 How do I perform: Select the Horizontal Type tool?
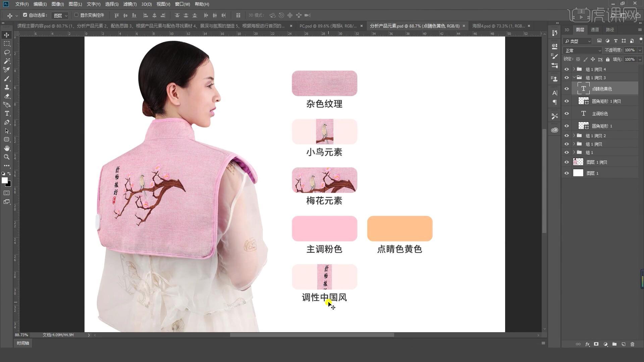[7, 113]
